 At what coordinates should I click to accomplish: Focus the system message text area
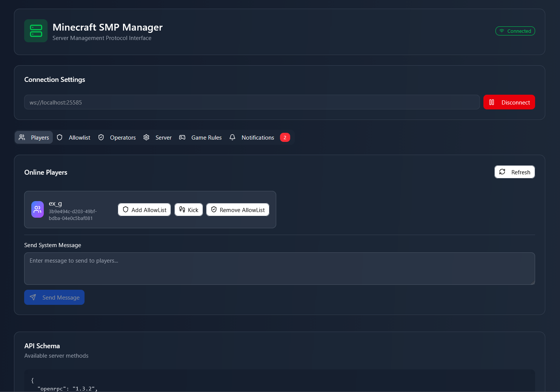tap(279, 269)
